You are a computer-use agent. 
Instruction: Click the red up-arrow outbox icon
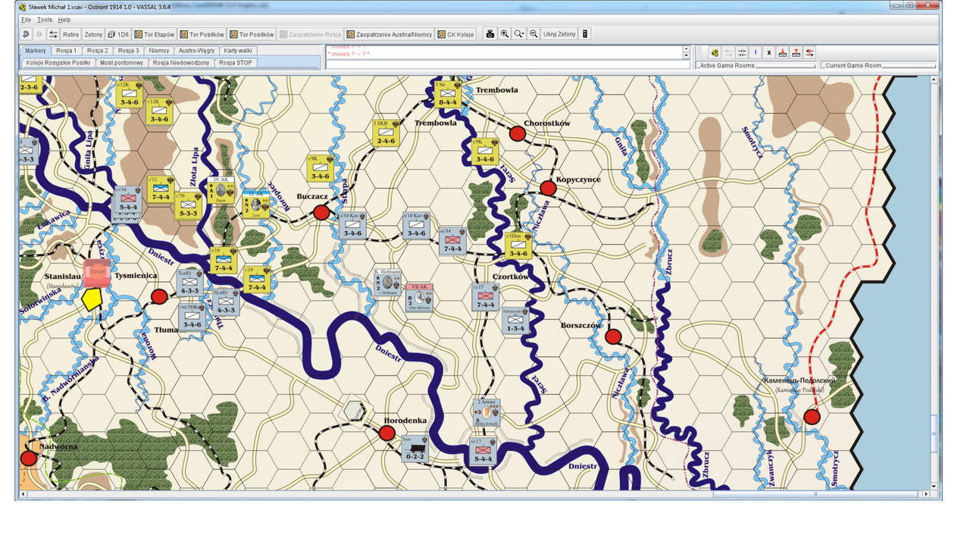click(796, 52)
